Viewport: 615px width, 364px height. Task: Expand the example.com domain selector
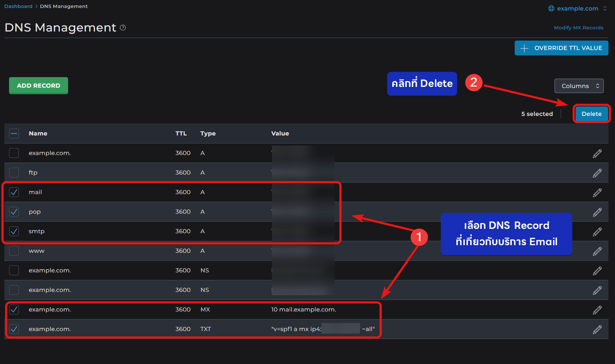click(577, 8)
